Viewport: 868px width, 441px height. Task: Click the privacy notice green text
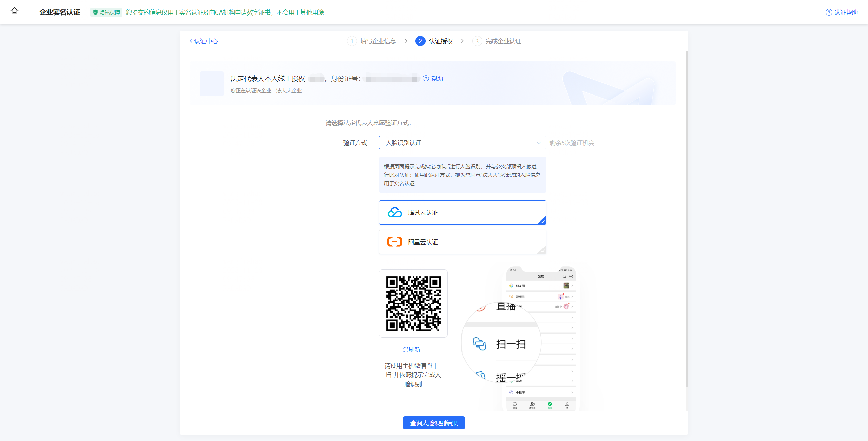225,12
